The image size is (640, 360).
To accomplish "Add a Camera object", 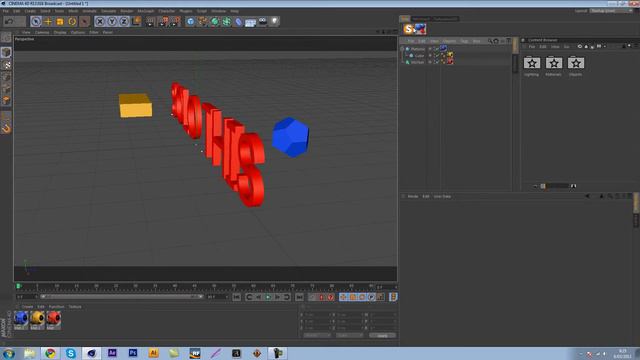I will (263, 21).
